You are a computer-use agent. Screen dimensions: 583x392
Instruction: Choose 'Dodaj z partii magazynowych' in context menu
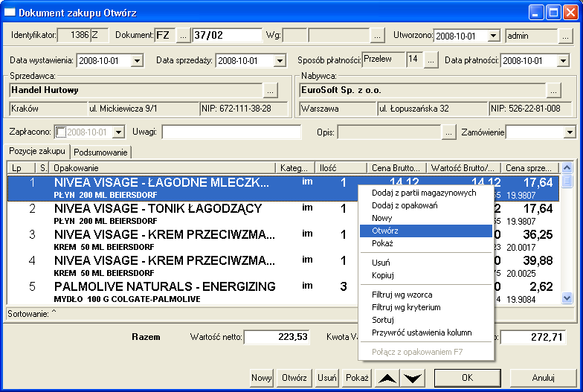tap(426, 193)
